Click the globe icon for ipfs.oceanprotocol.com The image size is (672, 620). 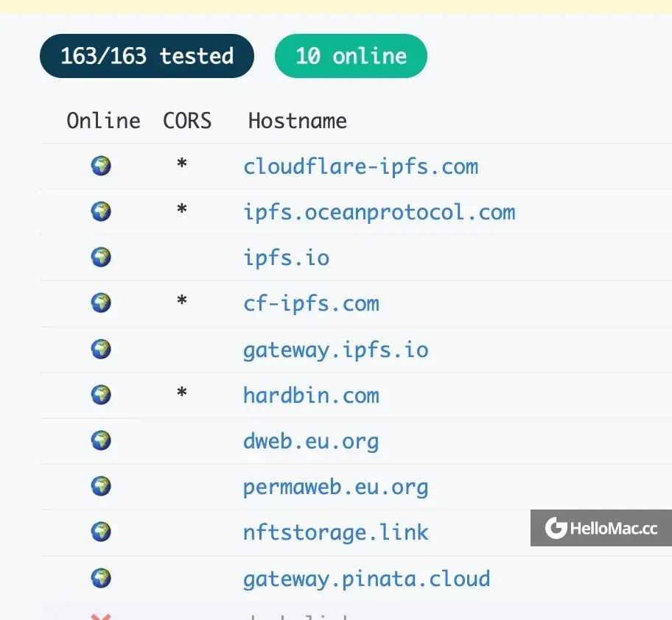click(101, 211)
